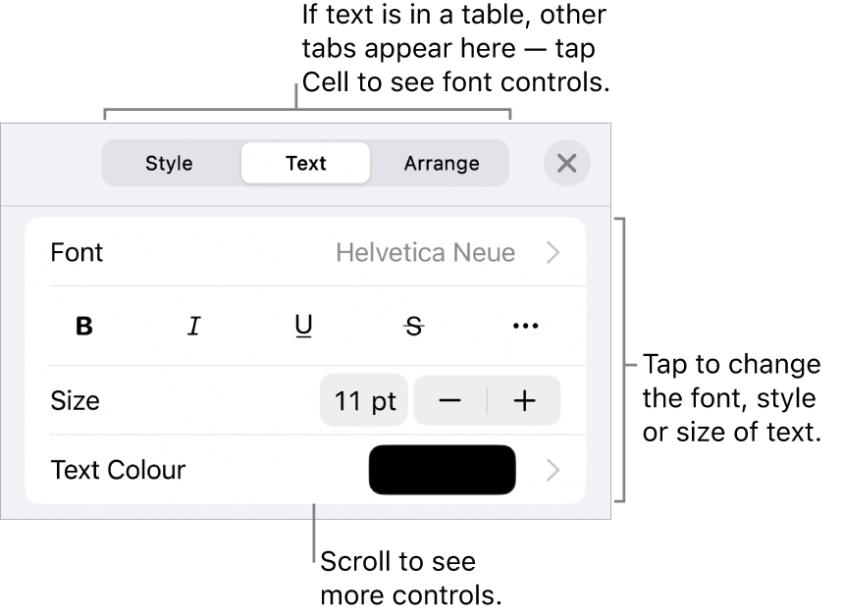Decrease font size with minus button
The width and height of the screenshot is (843, 616).
(x=450, y=400)
